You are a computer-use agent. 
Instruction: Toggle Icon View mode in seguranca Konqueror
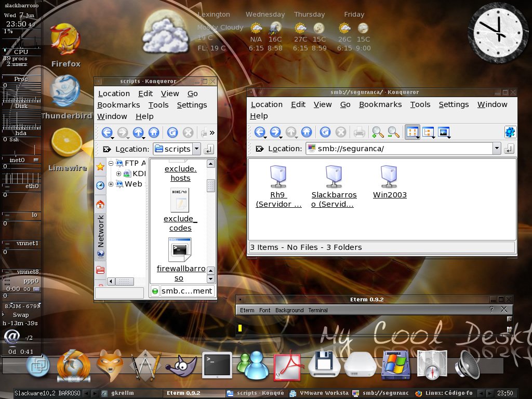(412, 132)
